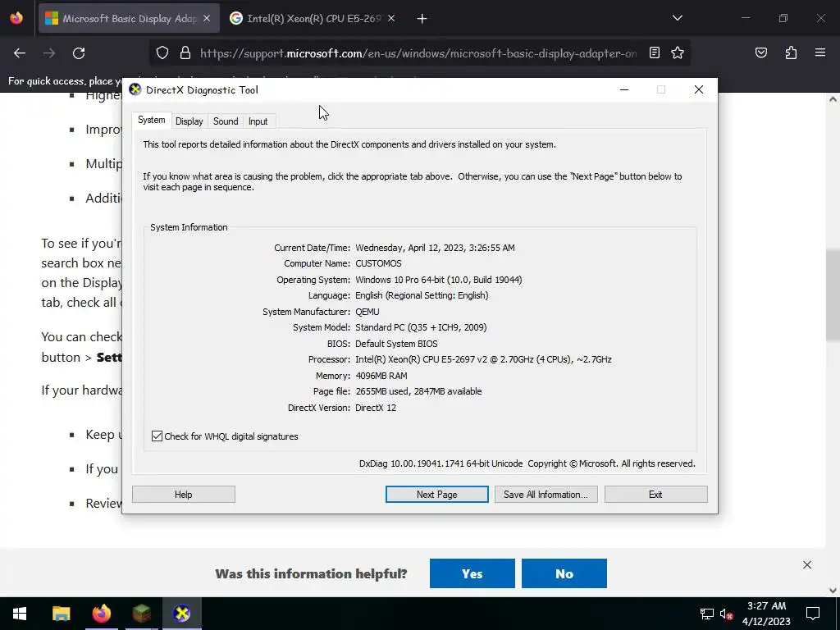Click No for was this information helpful

564,573
